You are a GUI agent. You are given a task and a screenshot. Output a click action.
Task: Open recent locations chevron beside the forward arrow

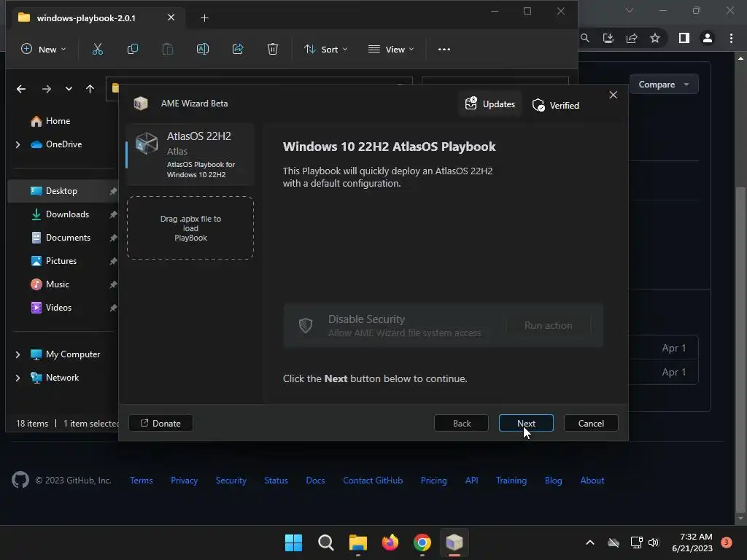pos(69,89)
